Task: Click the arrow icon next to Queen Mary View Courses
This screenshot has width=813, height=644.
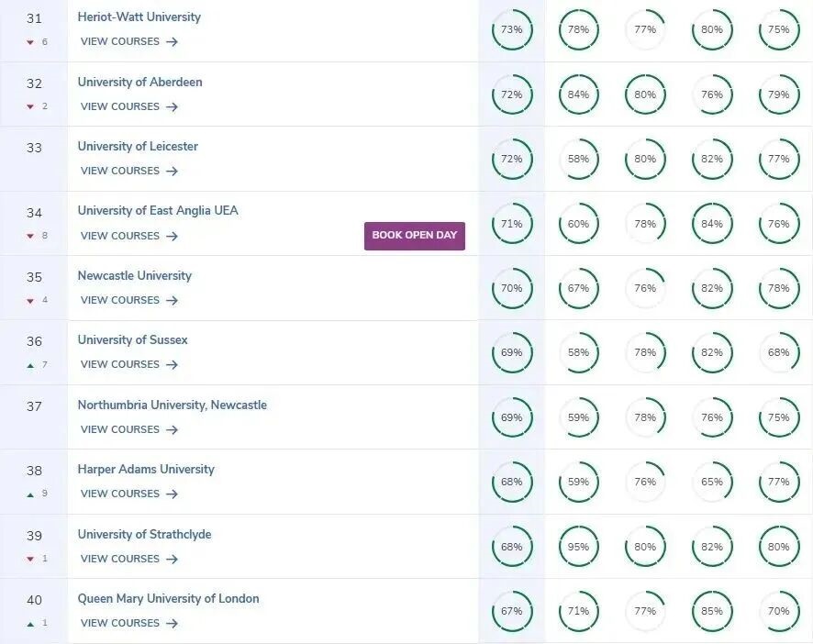Action: coord(173,624)
